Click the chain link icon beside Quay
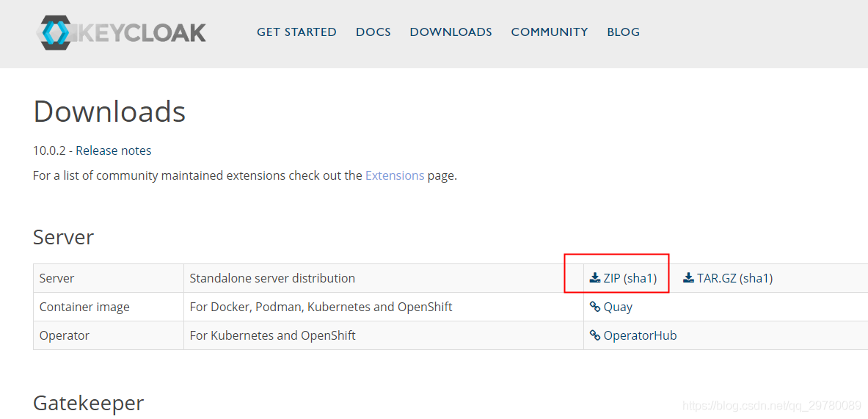Screen dimensions: 868x419 [x=595, y=307]
